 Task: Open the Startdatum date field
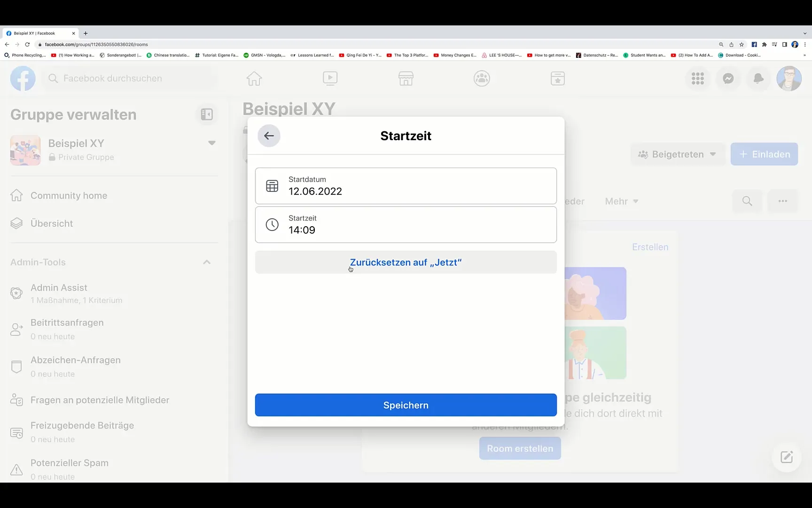406,186
